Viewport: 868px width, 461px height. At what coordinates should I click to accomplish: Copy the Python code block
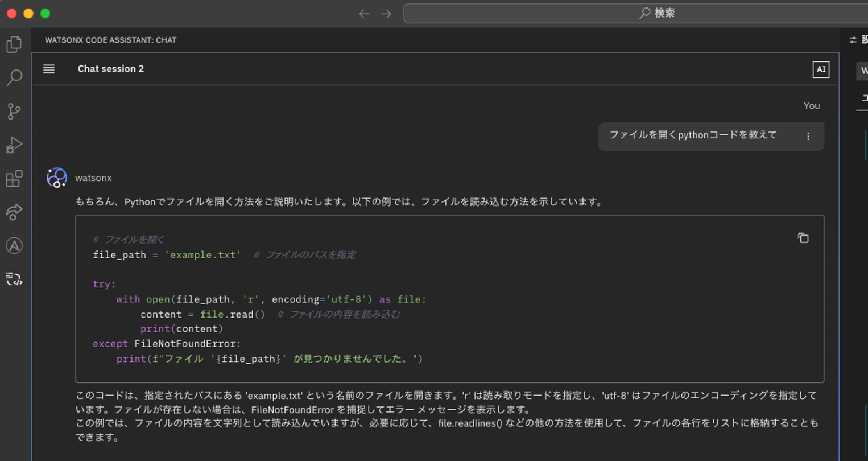[803, 238]
